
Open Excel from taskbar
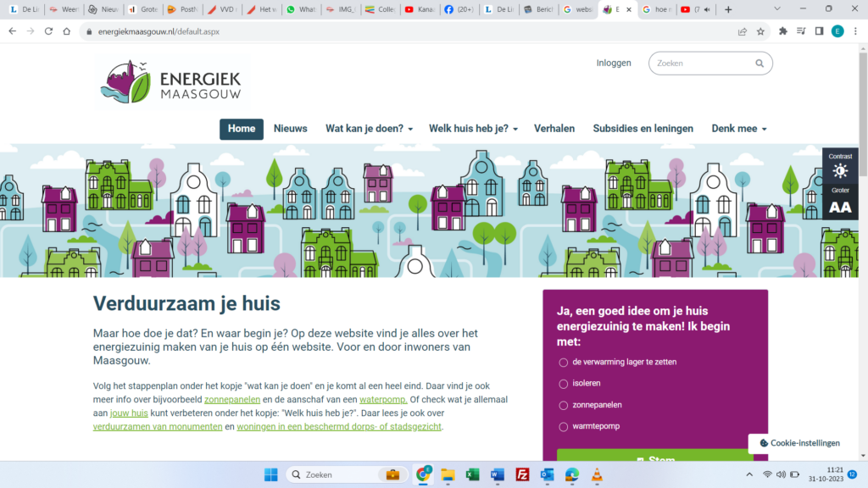pos(472,474)
